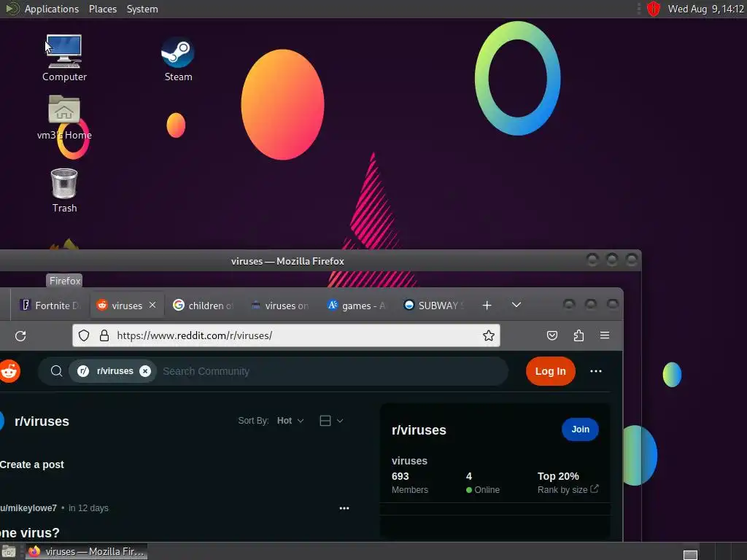Bookmark this page with the star

tap(488, 335)
